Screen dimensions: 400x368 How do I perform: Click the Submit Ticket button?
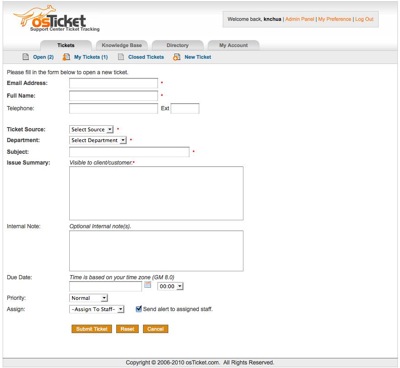tap(92, 329)
